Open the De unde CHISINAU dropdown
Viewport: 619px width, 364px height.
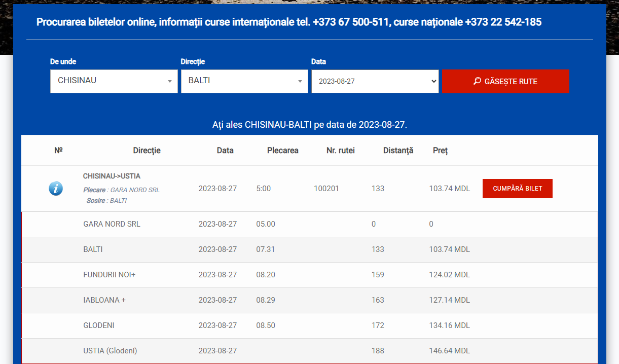tap(114, 81)
